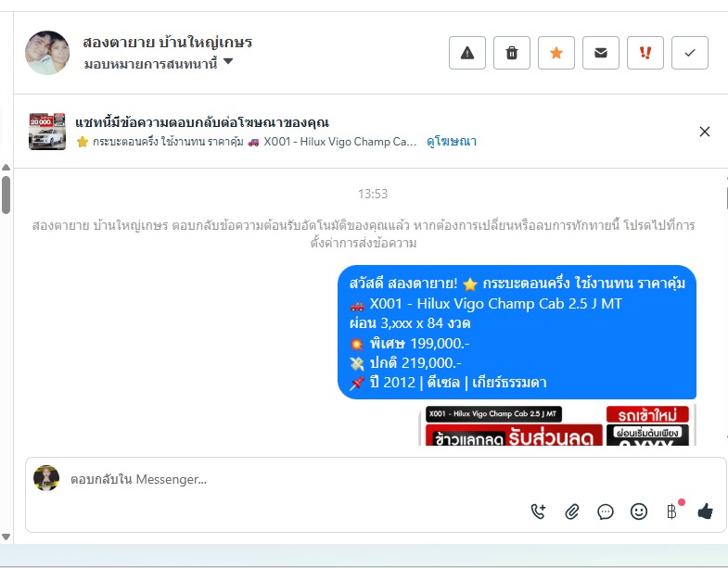Select the contact name สองตายาย บ้านใหญ่เกษร

[x=167, y=43]
